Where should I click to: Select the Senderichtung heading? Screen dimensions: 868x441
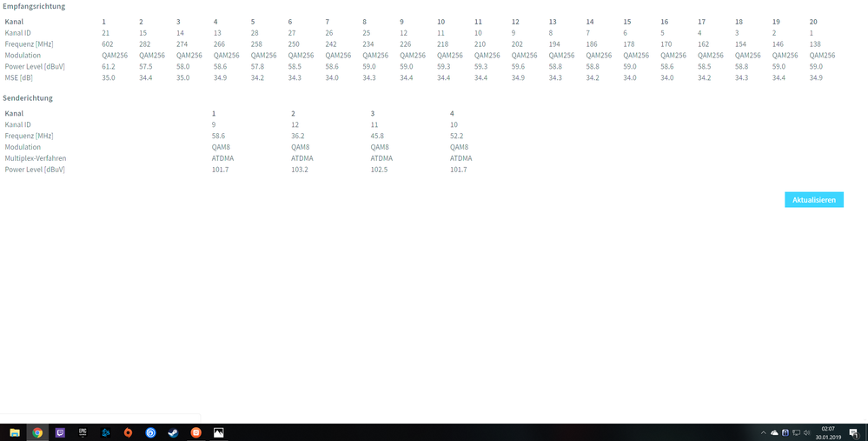pyautogui.click(x=28, y=98)
